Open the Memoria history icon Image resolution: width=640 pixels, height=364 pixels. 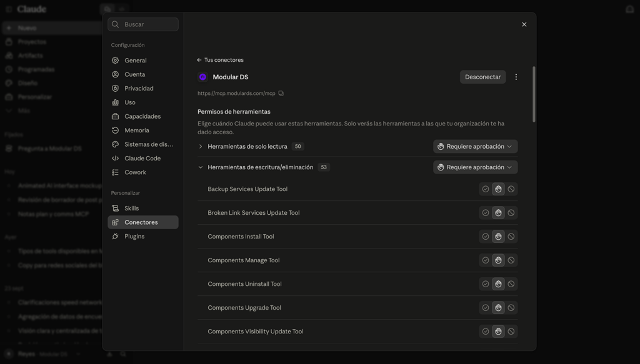pos(116,130)
